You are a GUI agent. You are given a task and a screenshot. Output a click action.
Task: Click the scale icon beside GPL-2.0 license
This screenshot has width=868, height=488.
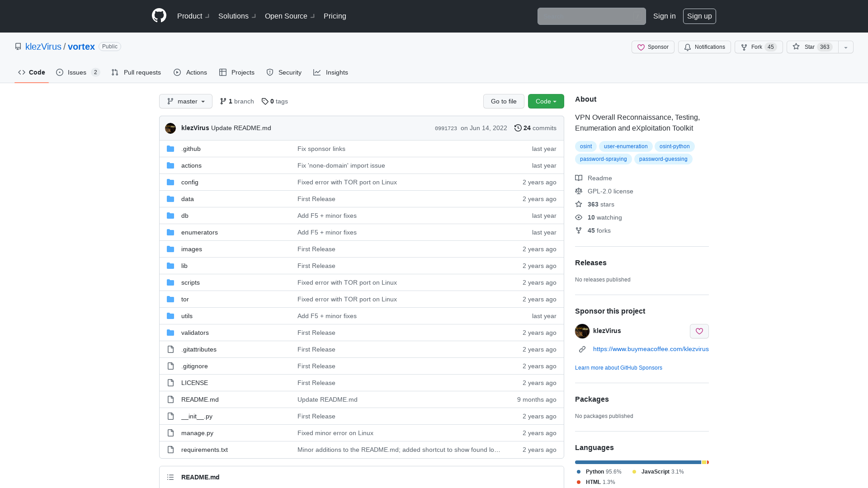coord(579,191)
